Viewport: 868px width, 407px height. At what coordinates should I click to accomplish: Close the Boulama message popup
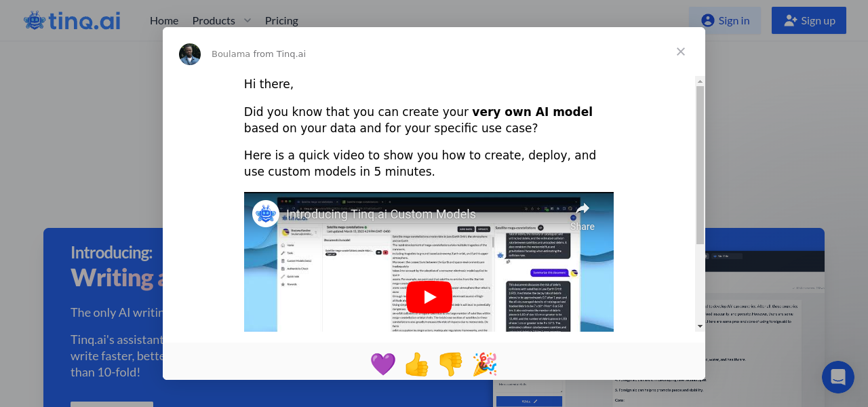pos(681,52)
